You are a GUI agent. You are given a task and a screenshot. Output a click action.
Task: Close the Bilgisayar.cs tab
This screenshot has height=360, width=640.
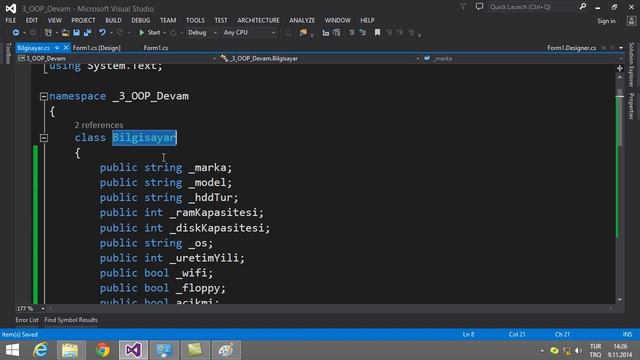tap(66, 48)
